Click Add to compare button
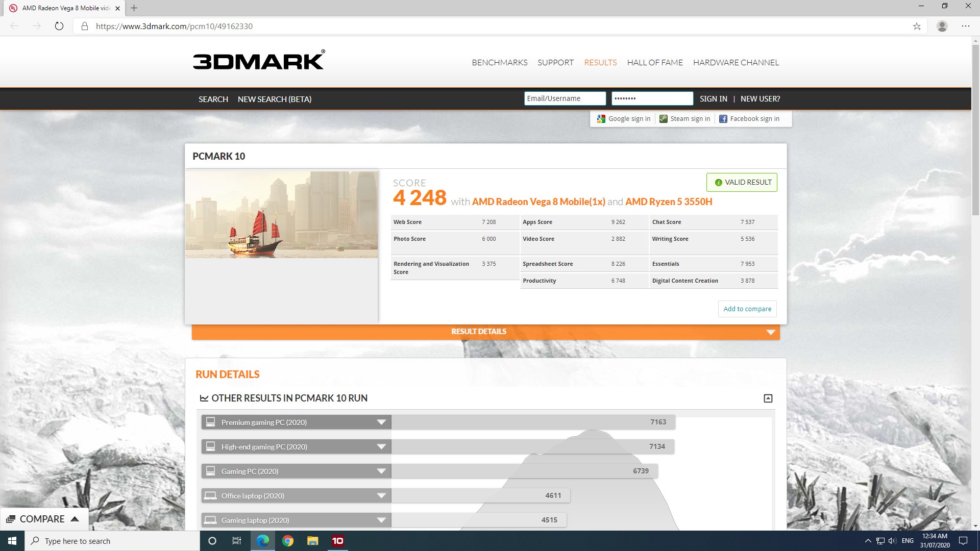This screenshot has height=551, width=980. click(x=747, y=309)
